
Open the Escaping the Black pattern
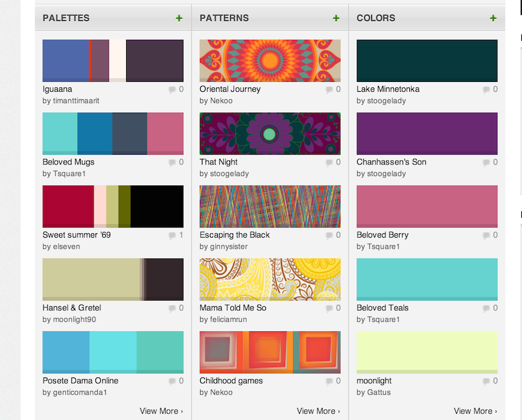pos(270,206)
